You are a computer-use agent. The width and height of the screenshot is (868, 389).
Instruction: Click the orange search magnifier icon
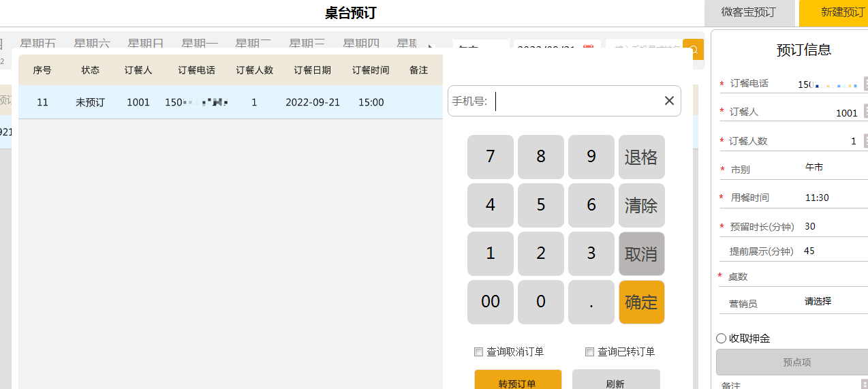[693, 50]
